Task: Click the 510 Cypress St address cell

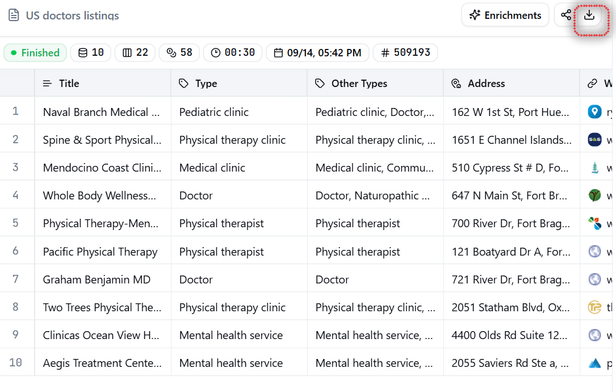Action: [512, 168]
